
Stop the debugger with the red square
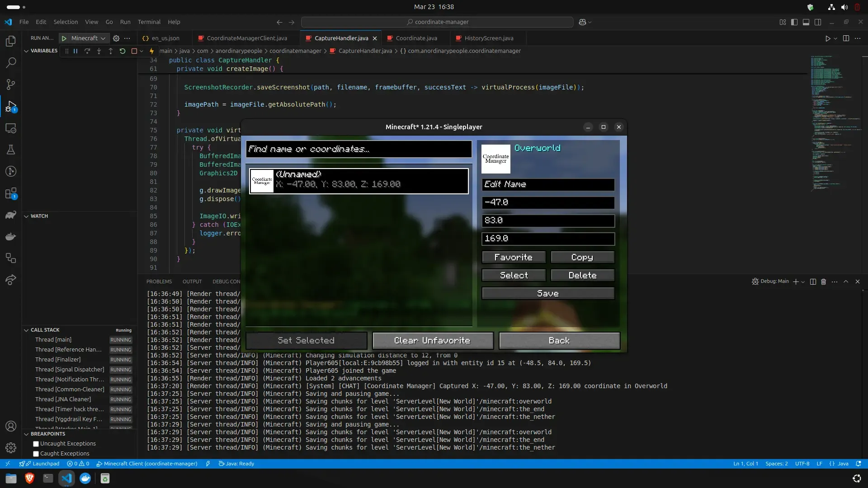pyautogui.click(x=134, y=51)
